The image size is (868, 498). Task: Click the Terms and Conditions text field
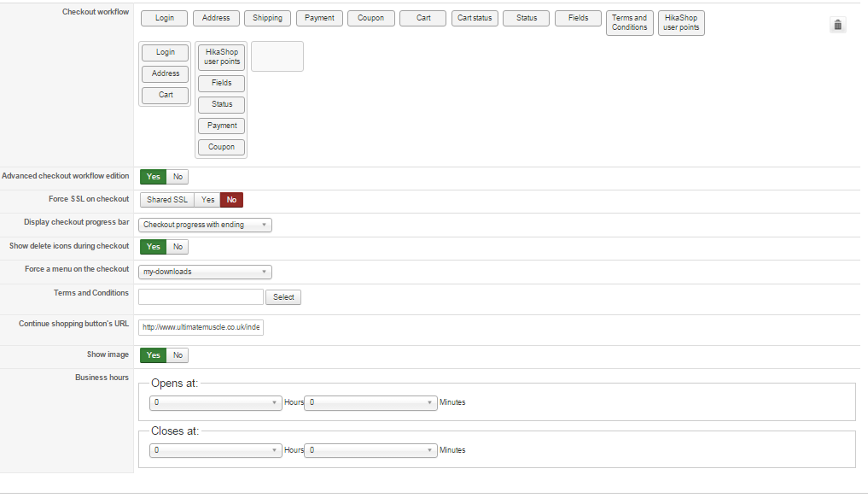coord(201,297)
